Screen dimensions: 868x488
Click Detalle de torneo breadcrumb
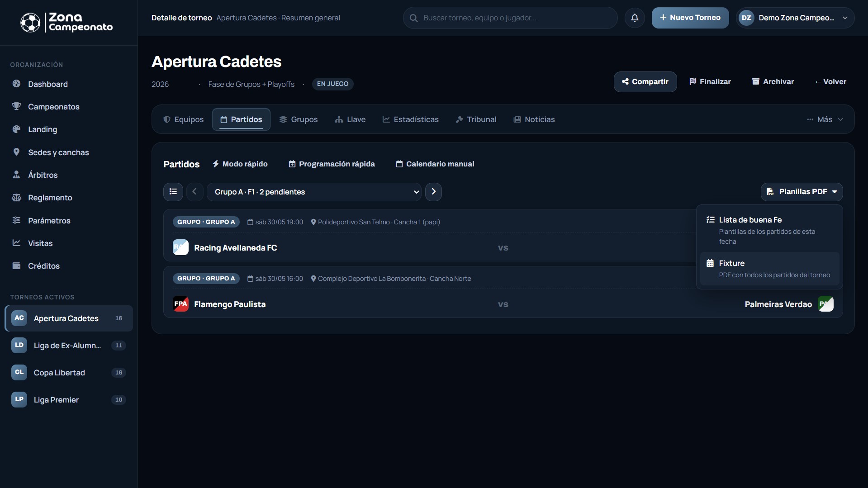click(181, 18)
